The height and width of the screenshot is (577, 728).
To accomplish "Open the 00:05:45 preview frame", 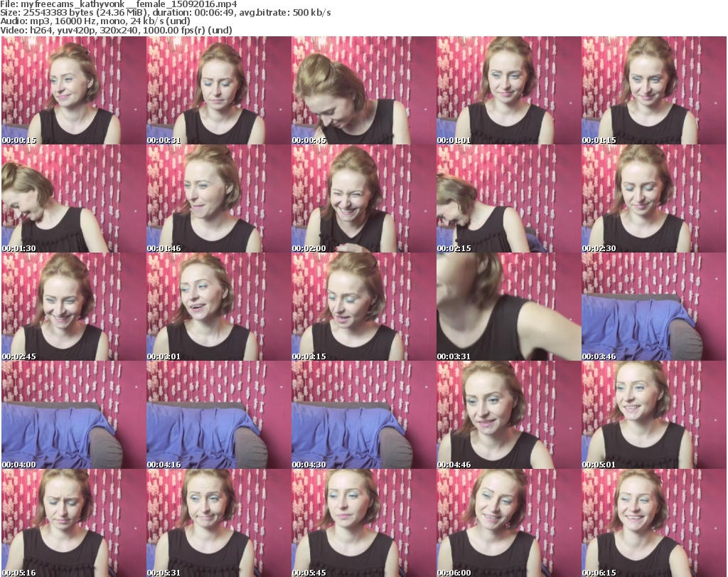I will [363, 523].
